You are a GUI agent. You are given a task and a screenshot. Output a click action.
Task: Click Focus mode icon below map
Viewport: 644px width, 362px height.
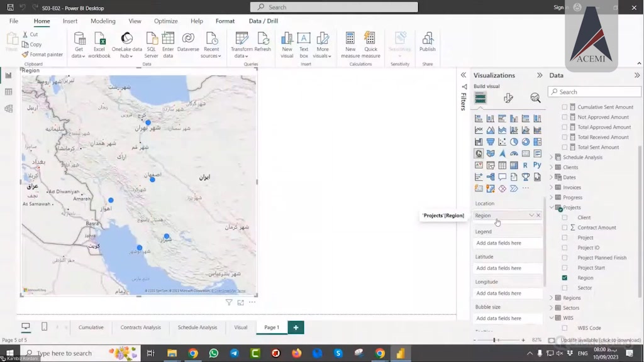(x=241, y=302)
